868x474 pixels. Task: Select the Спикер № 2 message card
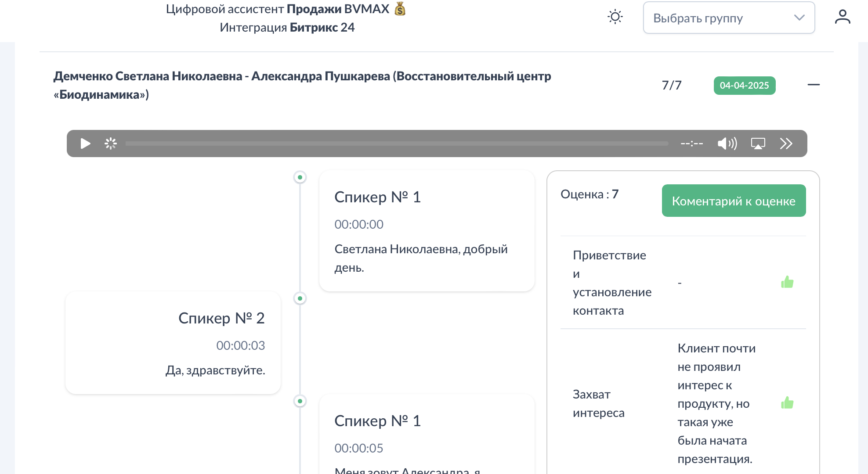[173, 343]
